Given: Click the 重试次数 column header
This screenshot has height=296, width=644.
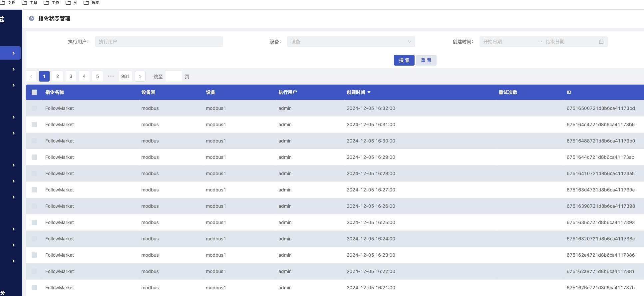Looking at the screenshot, I should click(x=508, y=92).
